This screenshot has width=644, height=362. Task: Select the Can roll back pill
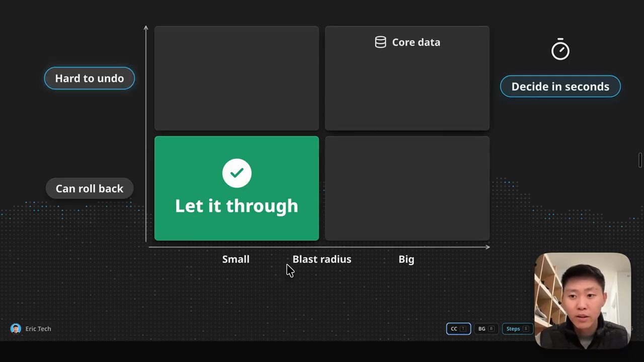pyautogui.click(x=90, y=189)
